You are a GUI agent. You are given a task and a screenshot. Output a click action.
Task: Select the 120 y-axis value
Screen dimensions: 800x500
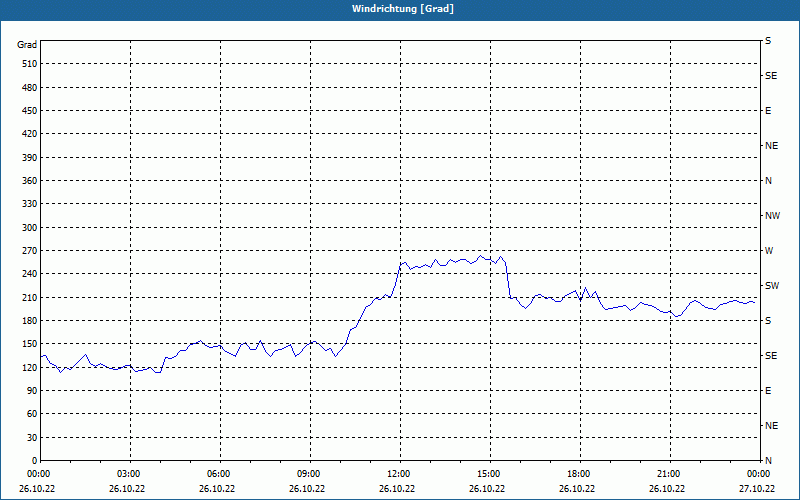point(30,367)
